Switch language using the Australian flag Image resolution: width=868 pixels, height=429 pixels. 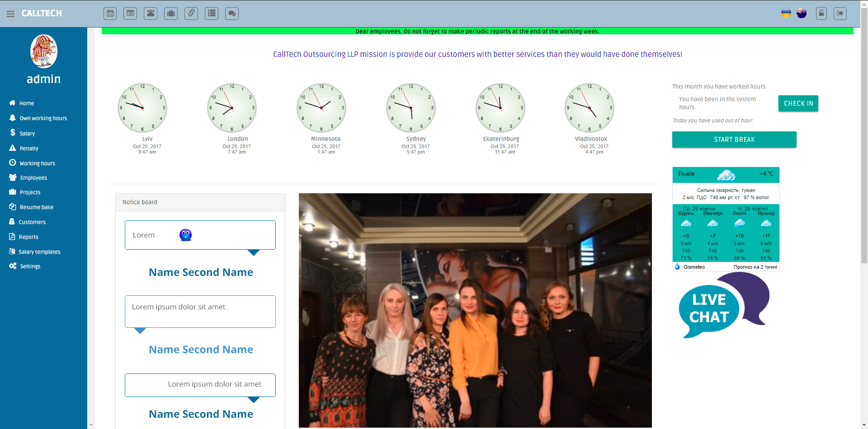click(x=802, y=14)
